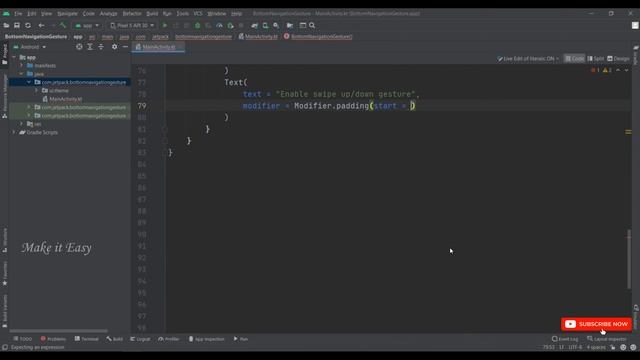Open the Build tool window button
The width and height of the screenshot is (640, 360).
point(115,339)
